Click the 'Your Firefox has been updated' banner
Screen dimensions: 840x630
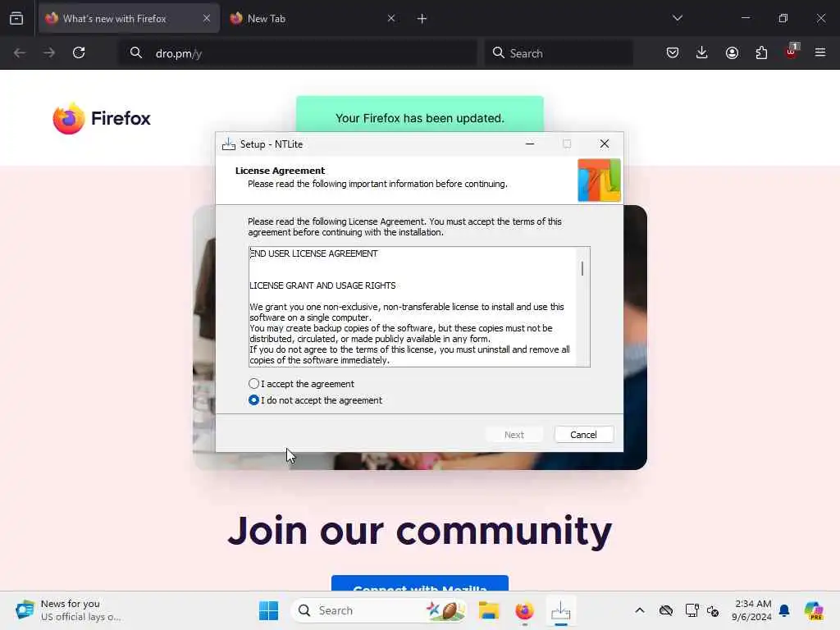(419, 114)
